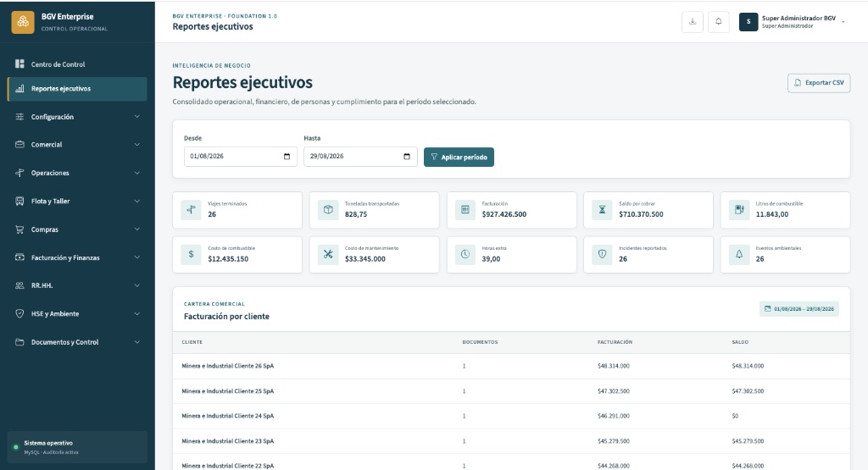The width and height of the screenshot is (868, 470).
Task: Click the Costo de mantenimiento tools icon
Action: pos(328,254)
